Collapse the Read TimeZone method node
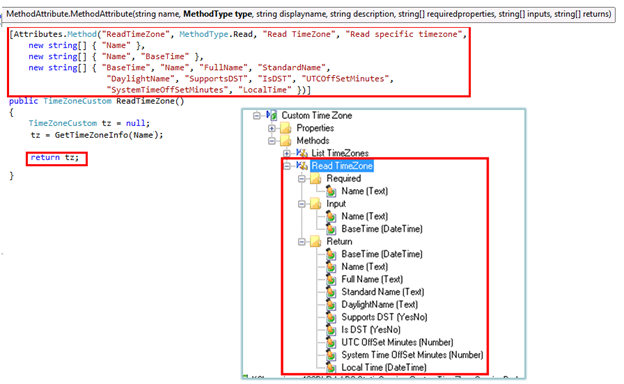 pyautogui.click(x=287, y=166)
